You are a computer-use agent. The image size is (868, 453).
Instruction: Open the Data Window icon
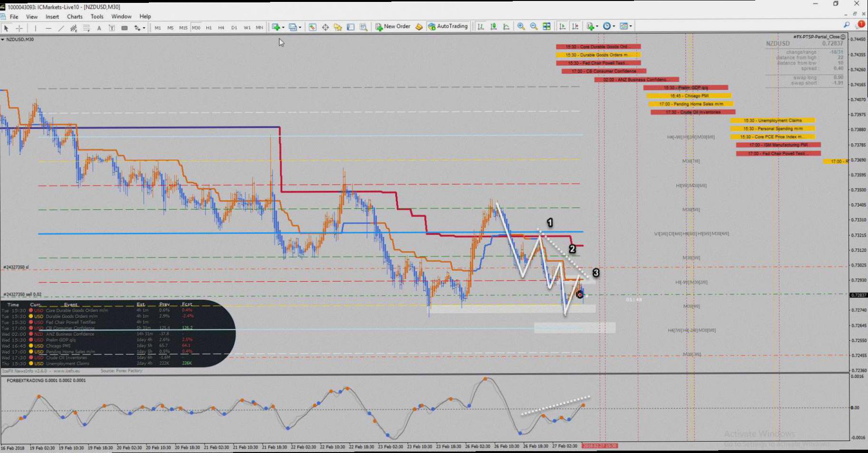(325, 27)
